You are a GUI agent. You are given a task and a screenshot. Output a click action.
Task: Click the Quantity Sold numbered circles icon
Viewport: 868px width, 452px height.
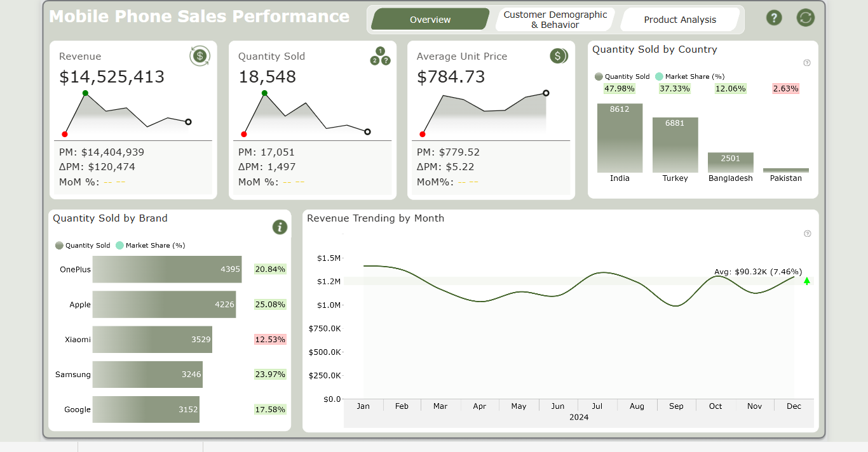(380, 56)
